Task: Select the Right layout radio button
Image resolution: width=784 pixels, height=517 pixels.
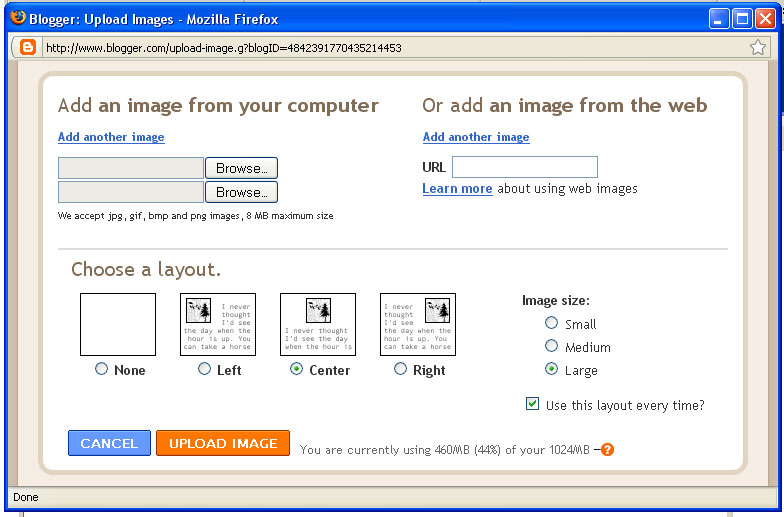Action: pyautogui.click(x=400, y=369)
